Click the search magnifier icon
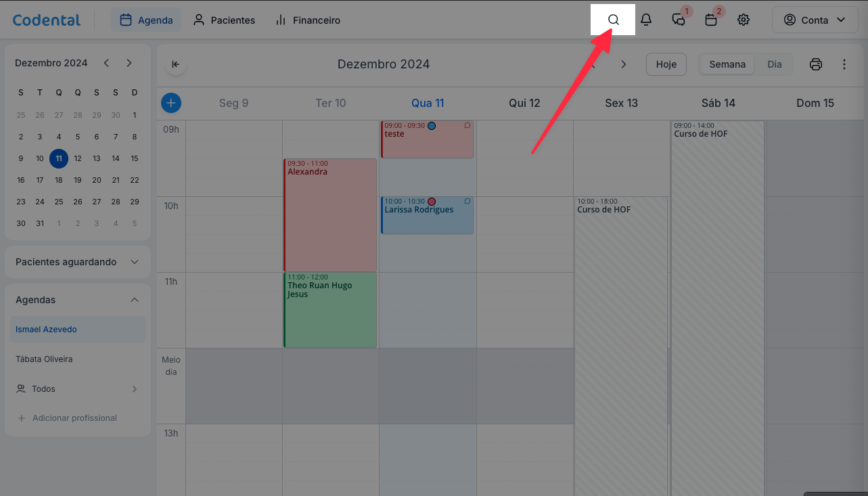Image resolution: width=868 pixels, height=496 pixels. pyautogui.click(x=614, y=20)
